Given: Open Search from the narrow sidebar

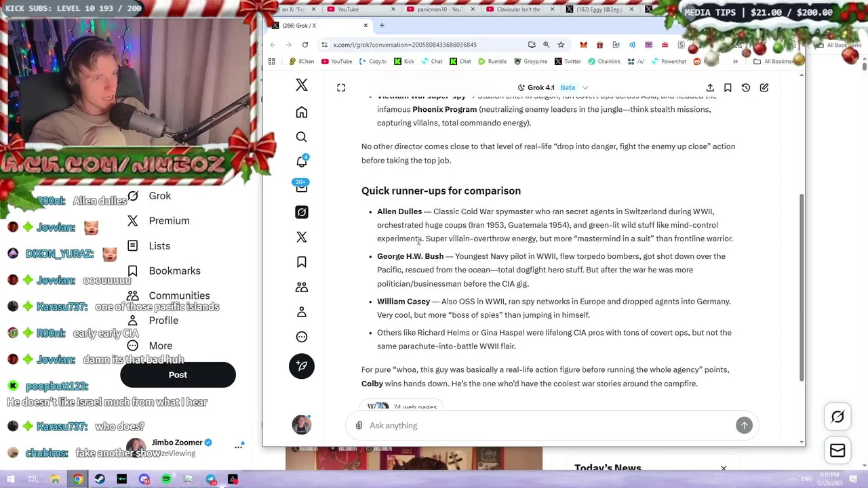Looking at the screenshot, I should click(302, 137).
